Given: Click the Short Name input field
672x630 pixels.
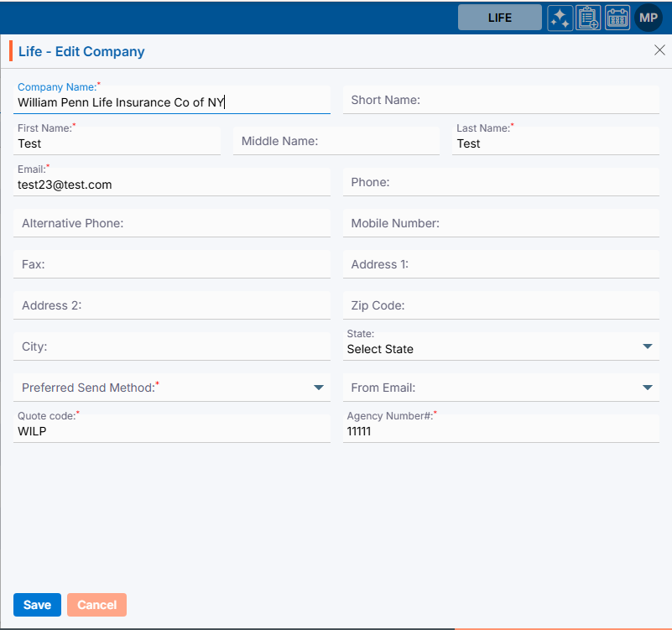Looking at the screenshot, I should tap(501, 100).
